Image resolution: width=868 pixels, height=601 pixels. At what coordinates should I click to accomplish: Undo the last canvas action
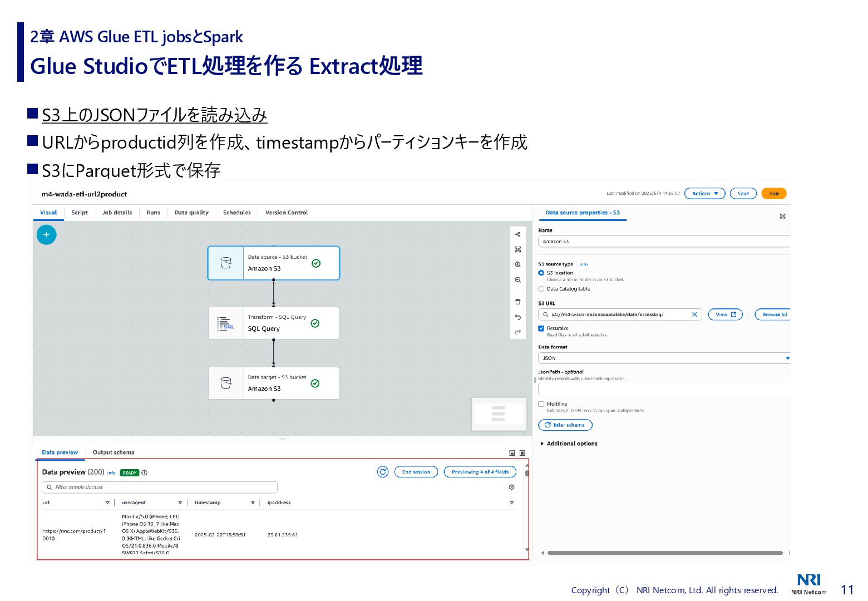coord(517,317)
